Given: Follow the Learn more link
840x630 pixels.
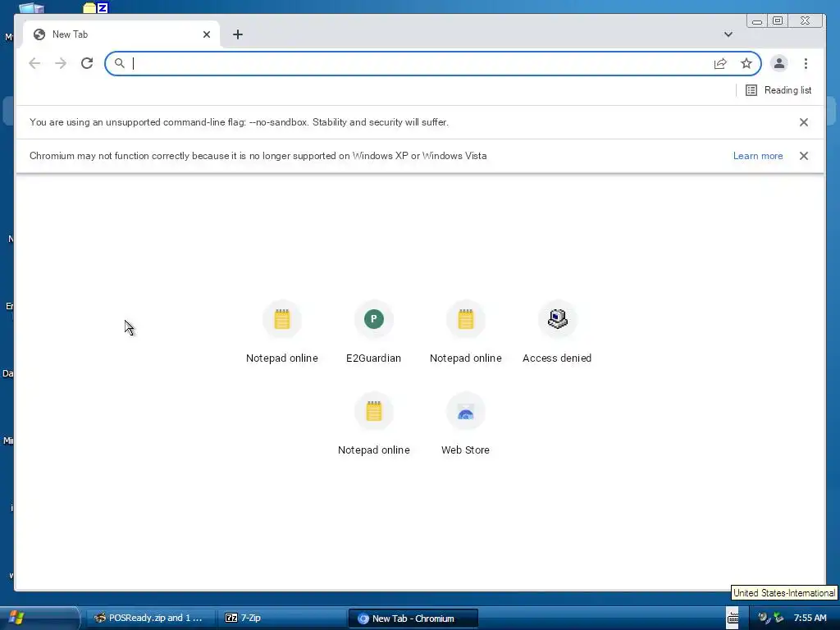Looking at the screenshot, I should (x=757, y=156).
